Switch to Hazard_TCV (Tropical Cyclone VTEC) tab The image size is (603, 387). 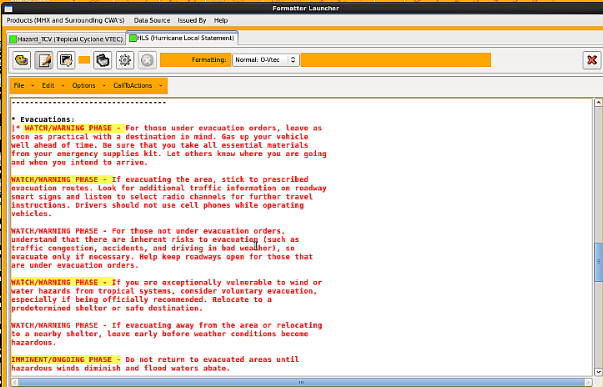(67, 39)
